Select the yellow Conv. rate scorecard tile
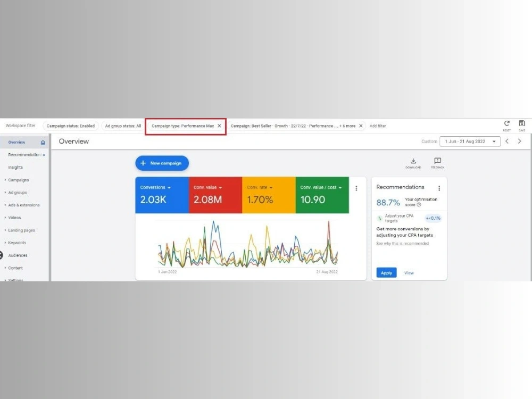Screen dimensions: 532x399 pos(269,195)
